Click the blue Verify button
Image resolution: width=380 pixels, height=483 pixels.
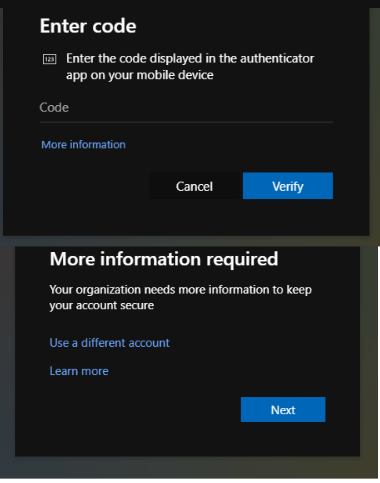(288, 186)
